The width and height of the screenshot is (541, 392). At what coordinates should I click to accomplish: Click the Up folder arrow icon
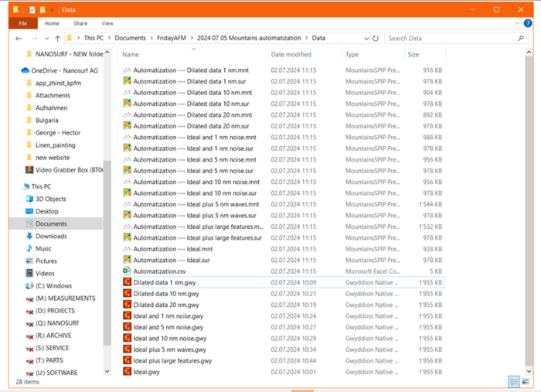click(x=58, y=38)
